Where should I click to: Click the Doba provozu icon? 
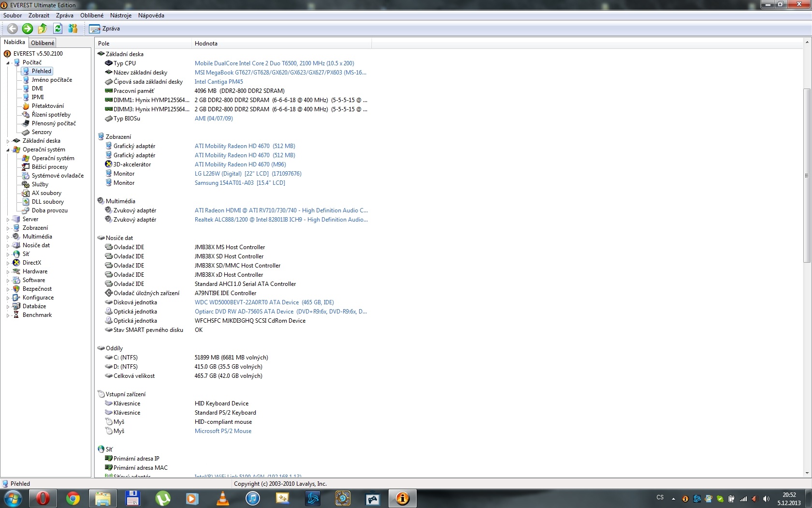[x=26, y=210]
